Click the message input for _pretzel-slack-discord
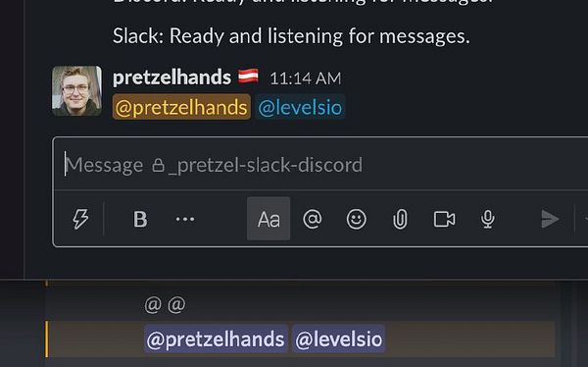This screenshot has width=588, height=367. tap(322, 165)
